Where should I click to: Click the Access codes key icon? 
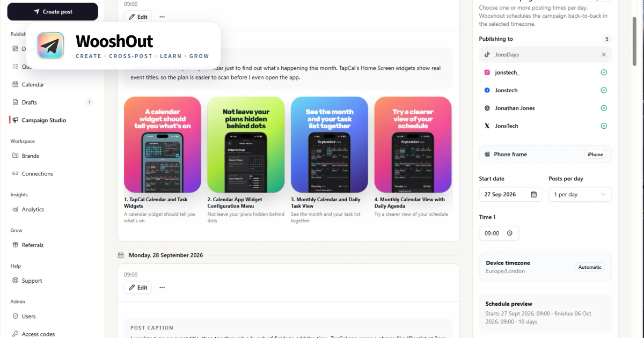[x=16, y=334]
